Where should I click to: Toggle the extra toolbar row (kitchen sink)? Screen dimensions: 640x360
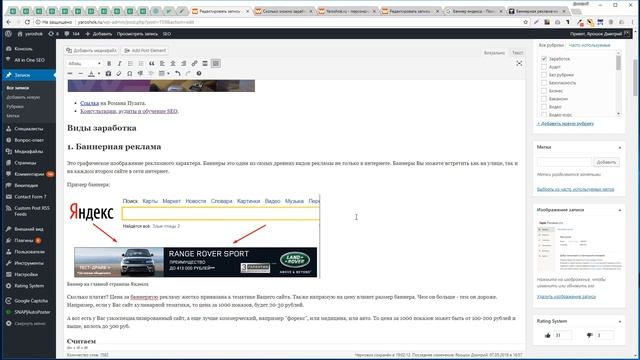pyautogui.click(x=216, y=63)
